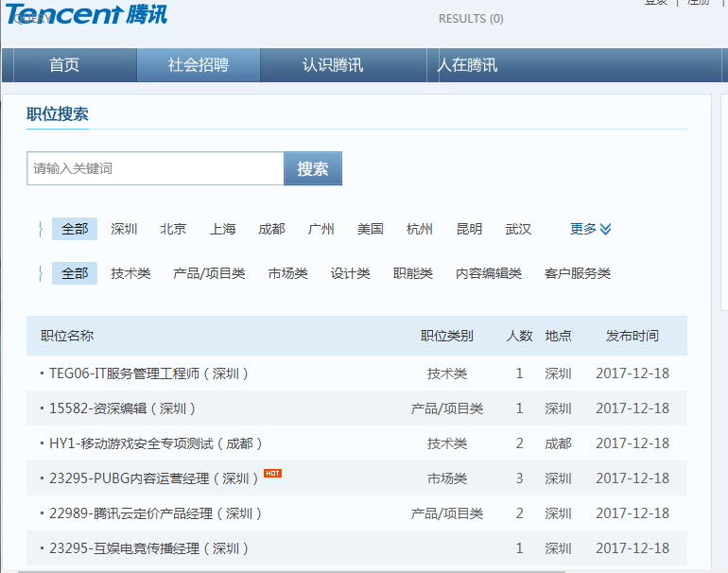
Task: Open the 认识腾讯 navigation tab
Action: (333, 64)
